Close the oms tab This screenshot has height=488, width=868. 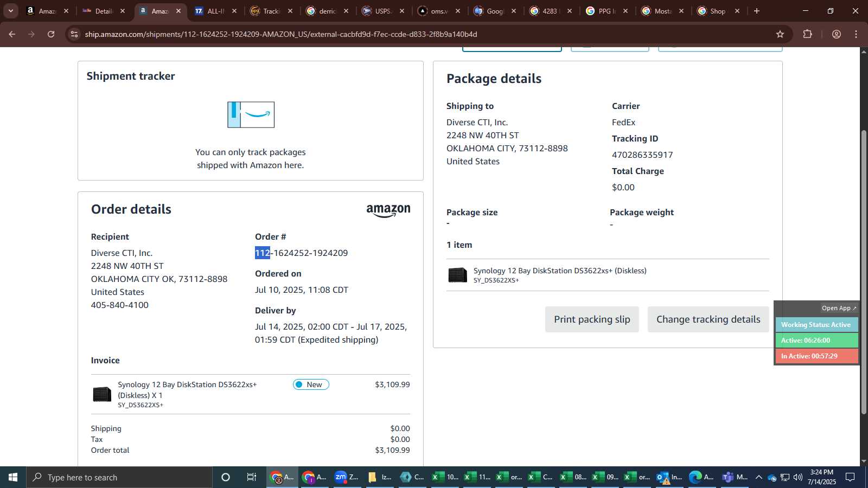point(458,11)
